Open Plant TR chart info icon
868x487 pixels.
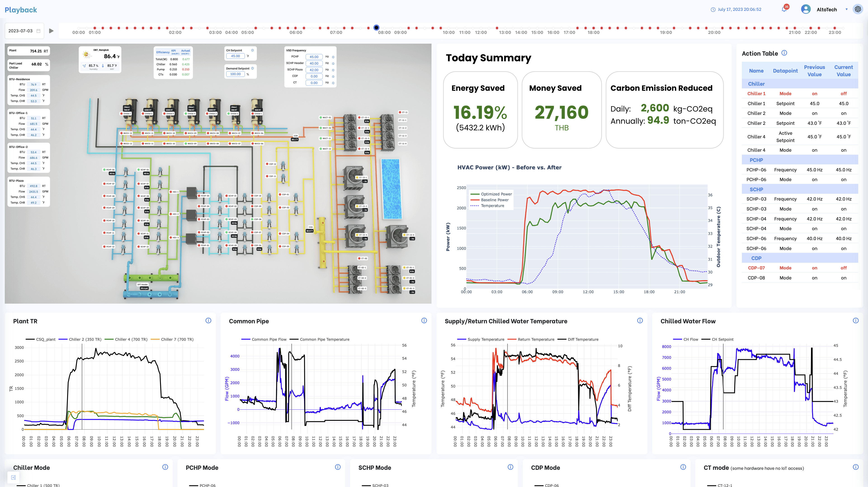click(x=208, y=321)
